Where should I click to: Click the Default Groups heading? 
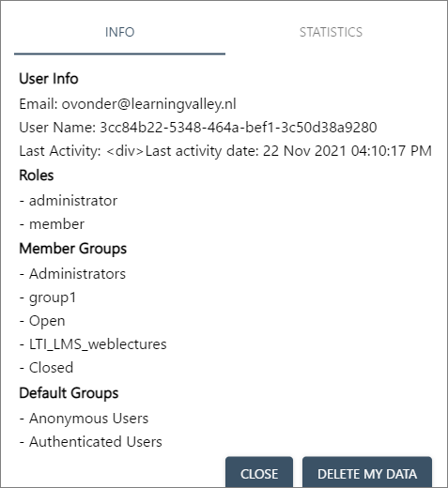pyautogui.click(x=69, y=393)
